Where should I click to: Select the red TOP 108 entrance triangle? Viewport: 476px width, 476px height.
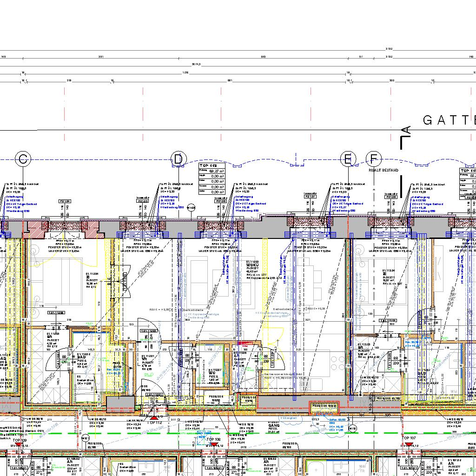(213, 444)
